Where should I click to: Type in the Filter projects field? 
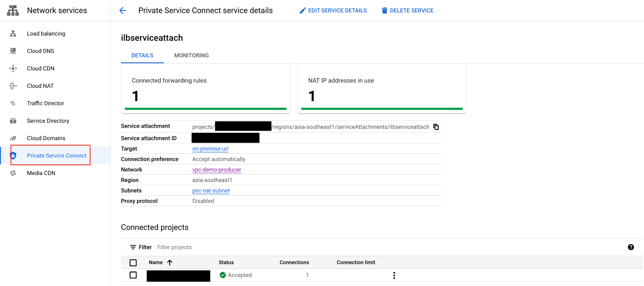220,247
